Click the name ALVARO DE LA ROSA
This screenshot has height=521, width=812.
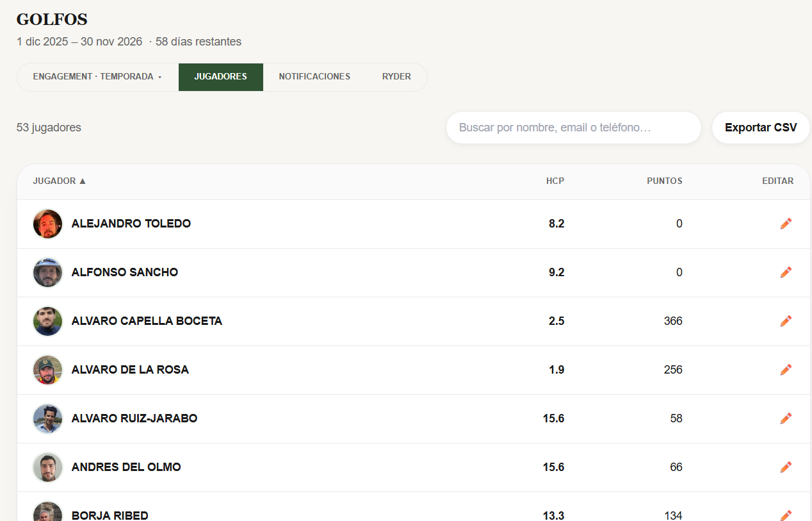(130, 370)
